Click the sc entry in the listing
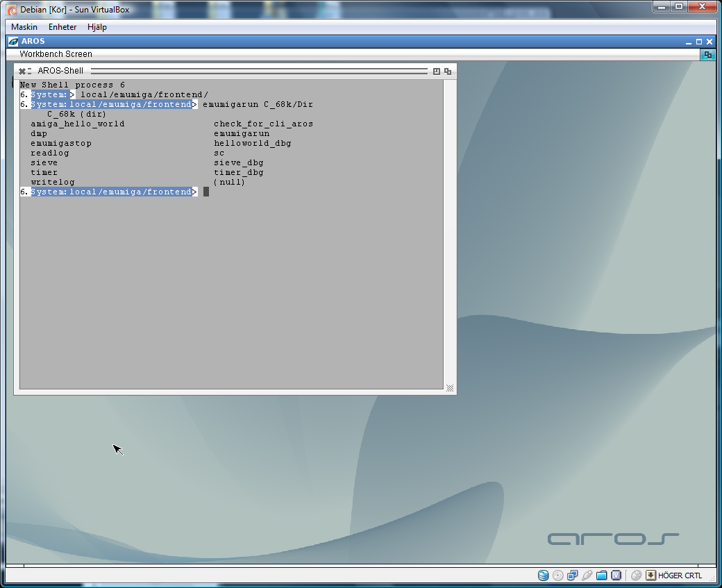 pos(219,153)
